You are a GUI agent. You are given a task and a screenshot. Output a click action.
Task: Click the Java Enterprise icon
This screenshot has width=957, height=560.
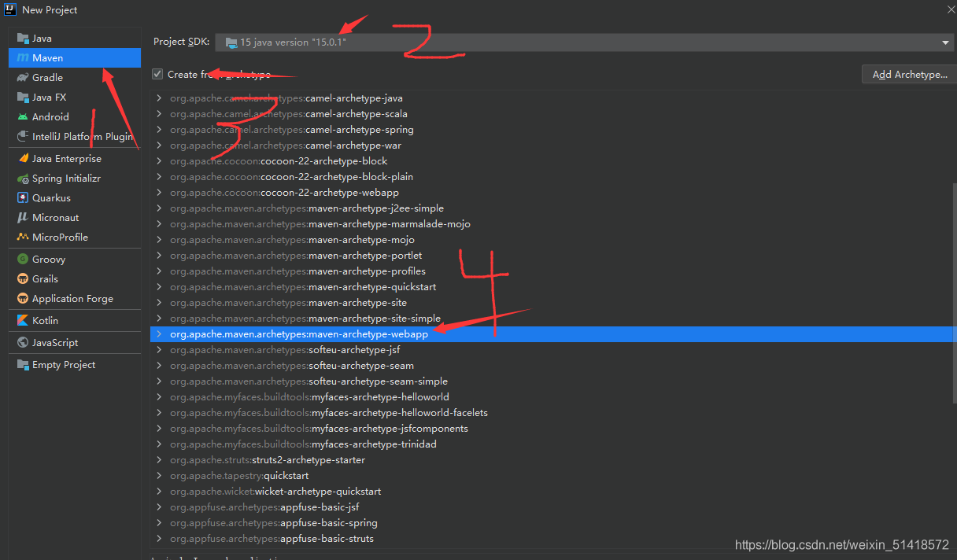(x=22, y=158)
